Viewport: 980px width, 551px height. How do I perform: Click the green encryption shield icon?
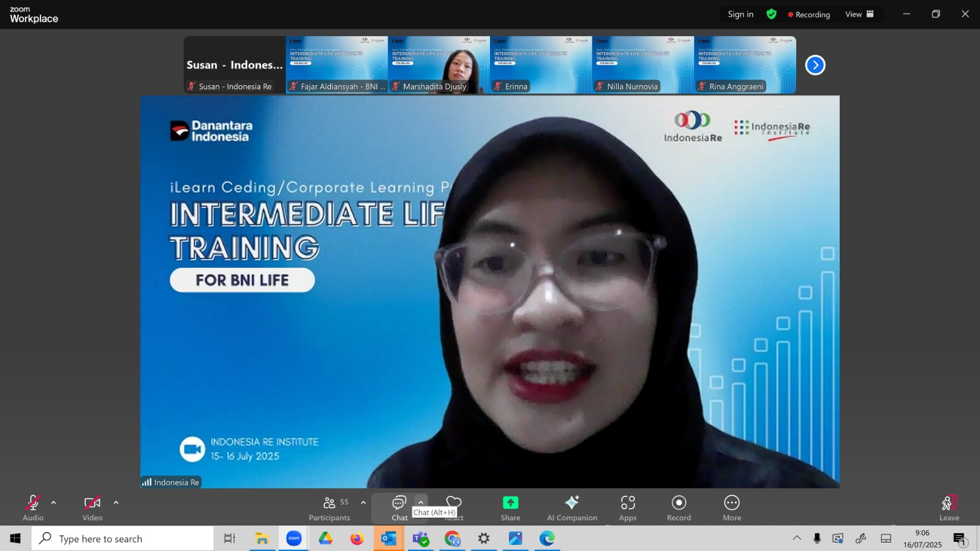pos(772,14)
